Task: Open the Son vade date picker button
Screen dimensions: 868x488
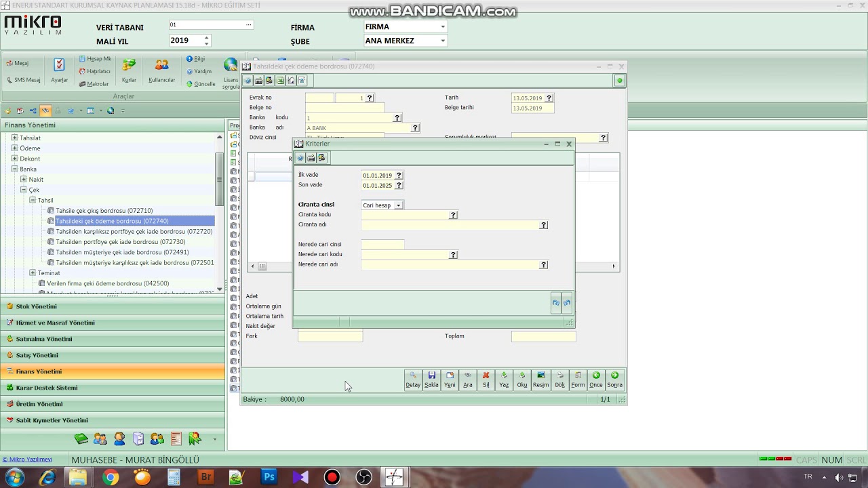Action: point(399,185)
